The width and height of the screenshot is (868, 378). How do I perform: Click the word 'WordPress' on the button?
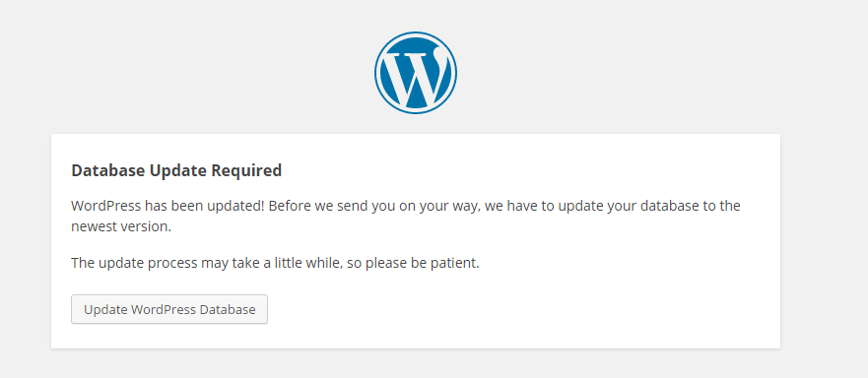[164, 309]
